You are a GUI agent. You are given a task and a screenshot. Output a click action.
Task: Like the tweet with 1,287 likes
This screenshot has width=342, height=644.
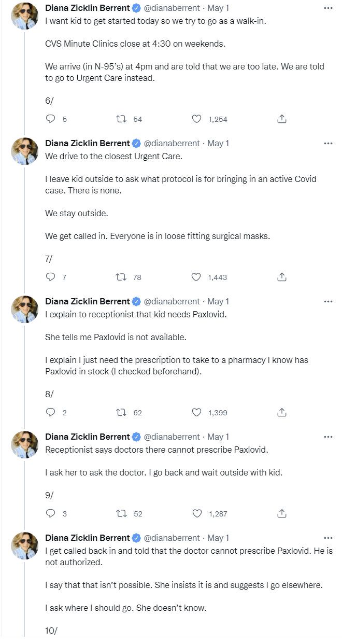pyautogui.click(x=197, y=514)
